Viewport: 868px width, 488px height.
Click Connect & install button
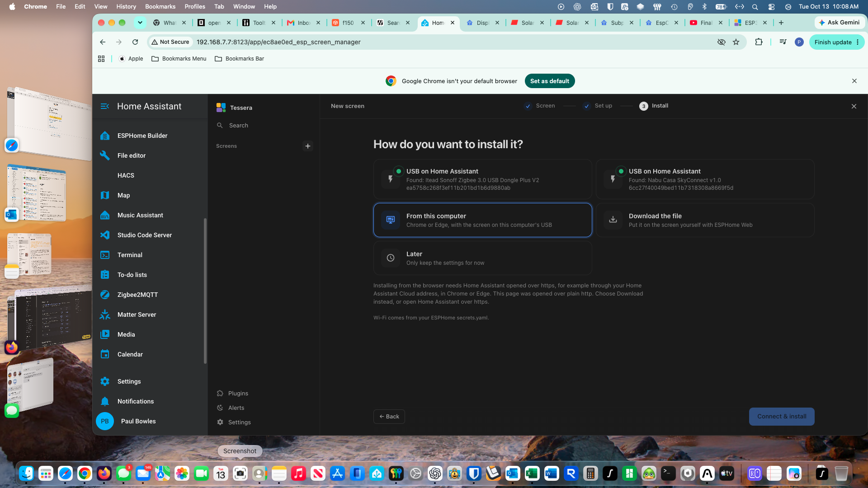pos(782,417)
